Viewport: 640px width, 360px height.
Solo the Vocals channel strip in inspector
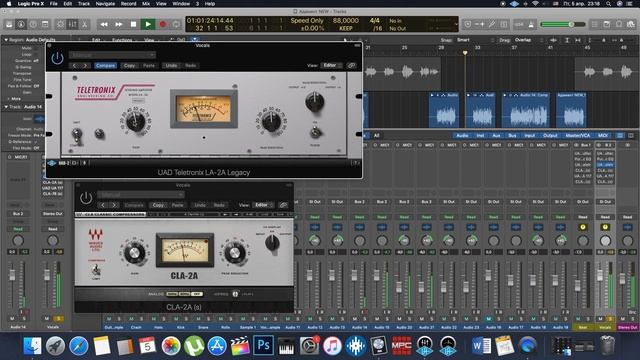click(58, 318)
